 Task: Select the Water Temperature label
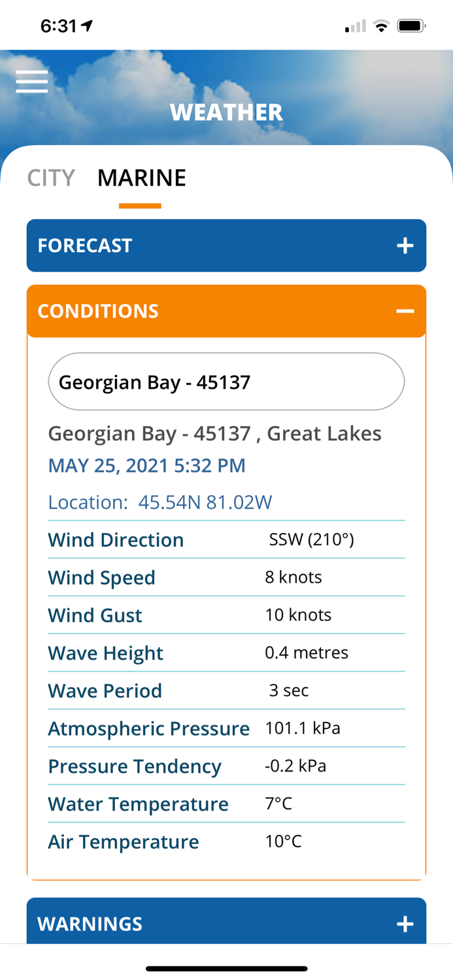[x=138, y=804]
